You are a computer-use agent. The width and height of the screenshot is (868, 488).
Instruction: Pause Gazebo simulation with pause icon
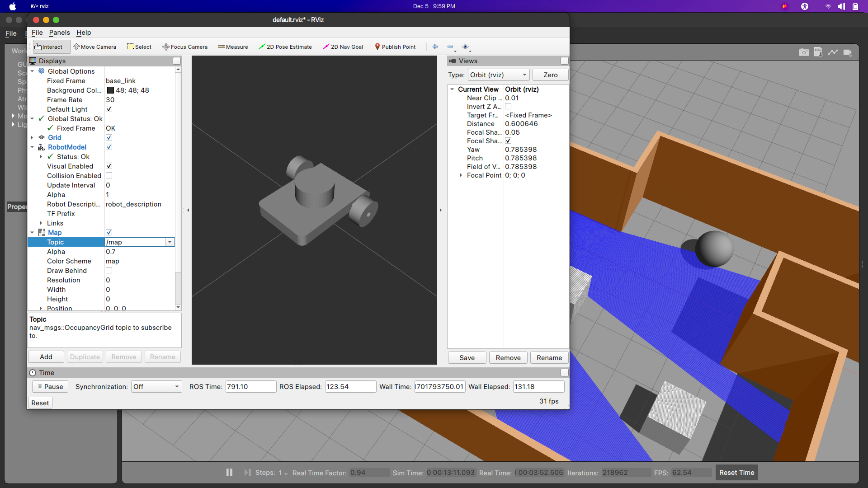(229, 472)
